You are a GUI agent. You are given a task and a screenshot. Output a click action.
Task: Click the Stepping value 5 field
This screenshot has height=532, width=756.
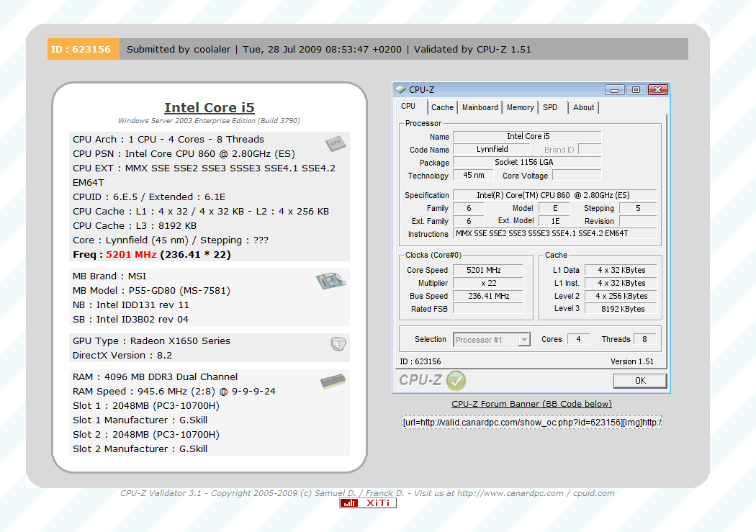pos(638,208)
